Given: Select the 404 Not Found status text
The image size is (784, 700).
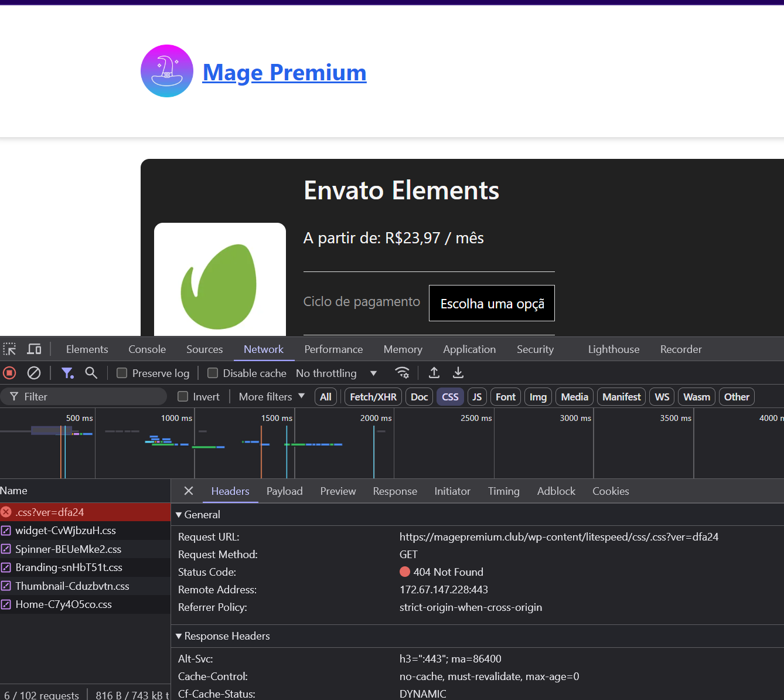Looking at the screenshot, I should 448,572.
